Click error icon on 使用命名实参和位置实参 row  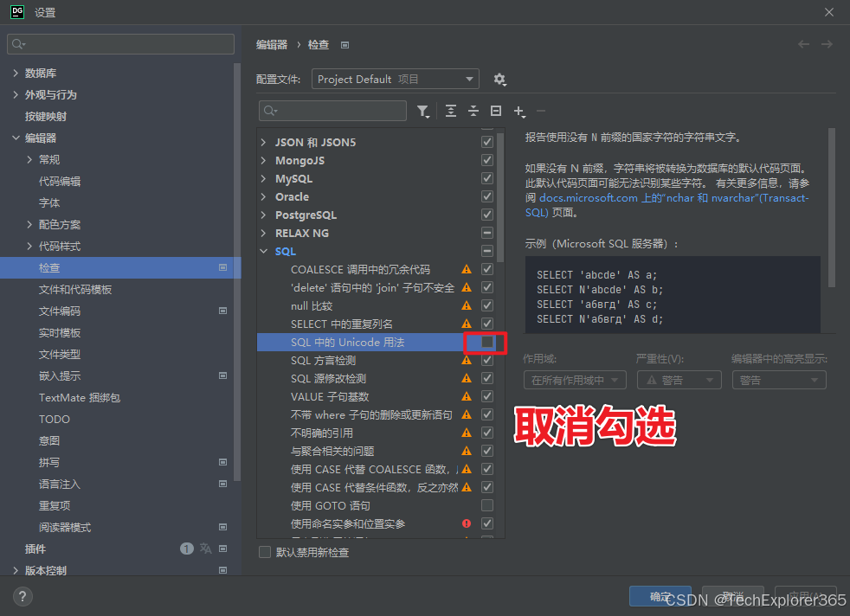[x=467, y=523]
